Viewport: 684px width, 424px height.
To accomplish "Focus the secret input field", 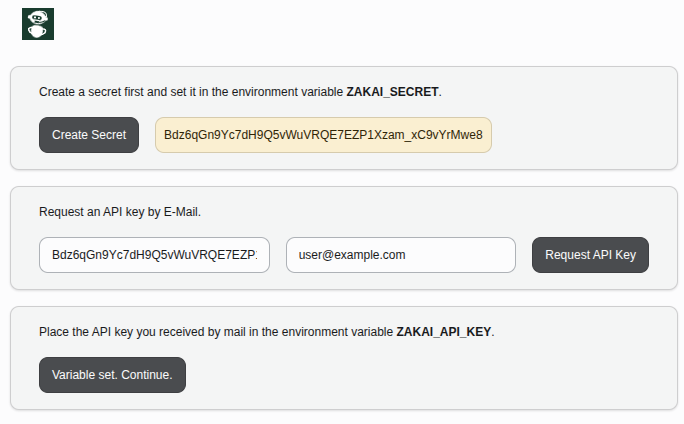I will coord(154,255).
